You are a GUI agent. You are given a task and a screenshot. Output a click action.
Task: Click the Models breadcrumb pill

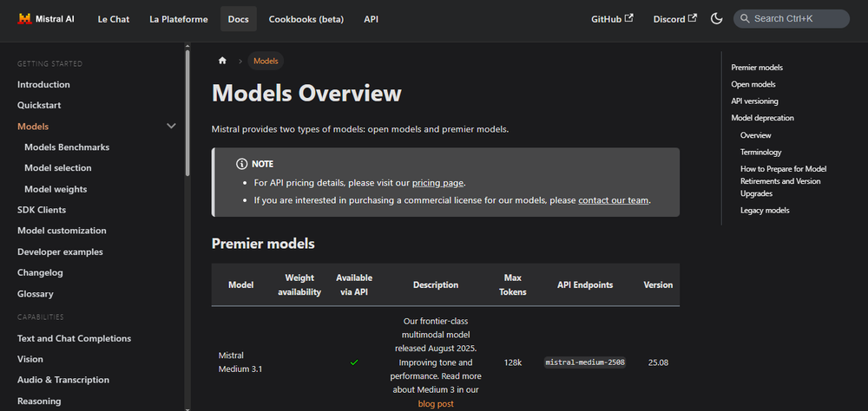tap(266, 61)
